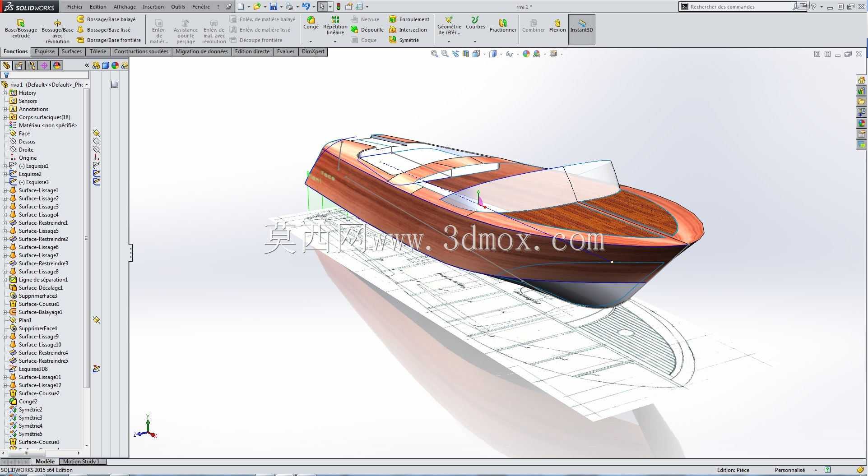Open Insertion menu
Screen dimensions: 868x476
[x=153, y=7]
